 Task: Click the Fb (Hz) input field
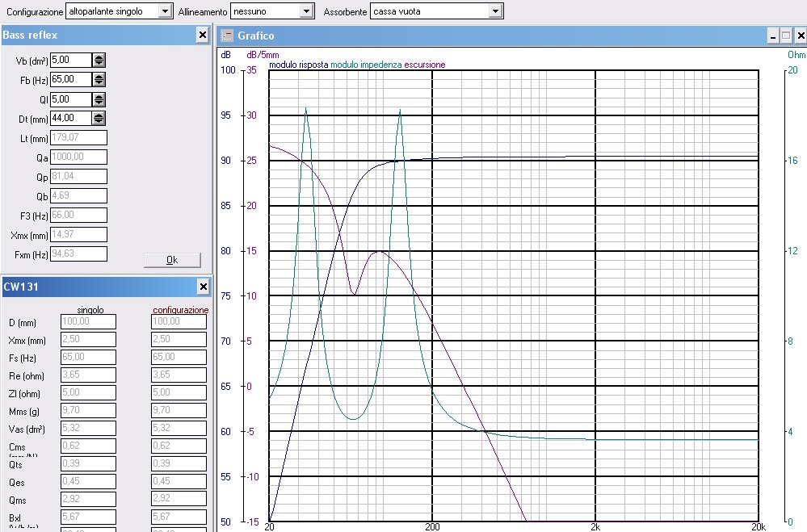(x=71, y=79)
